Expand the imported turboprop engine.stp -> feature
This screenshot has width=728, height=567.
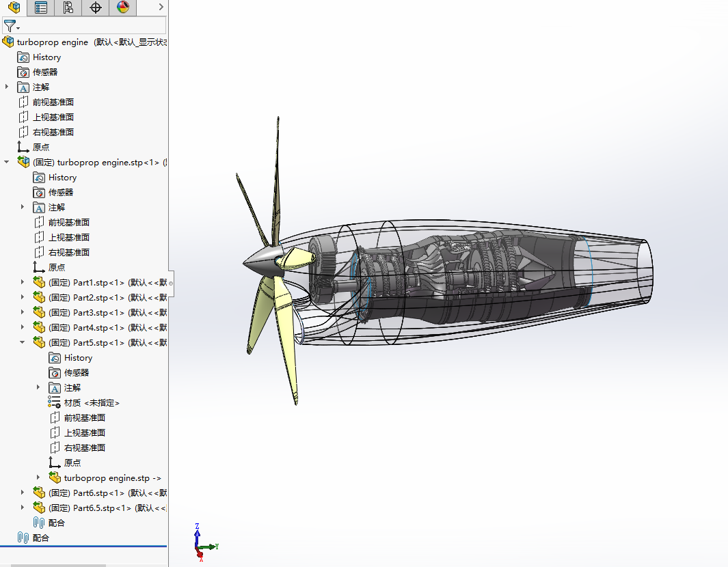(x=38, y=478)
